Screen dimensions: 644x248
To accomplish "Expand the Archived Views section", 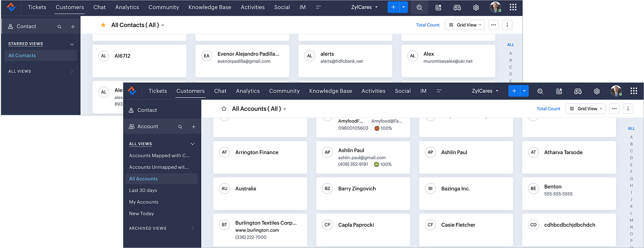I will click(193, 228).
